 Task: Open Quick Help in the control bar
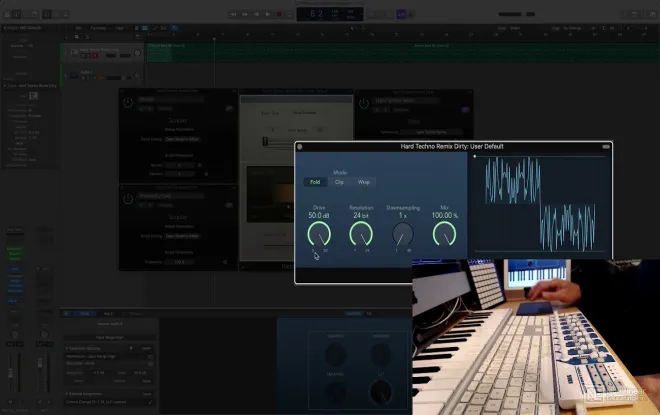[26, 14]
